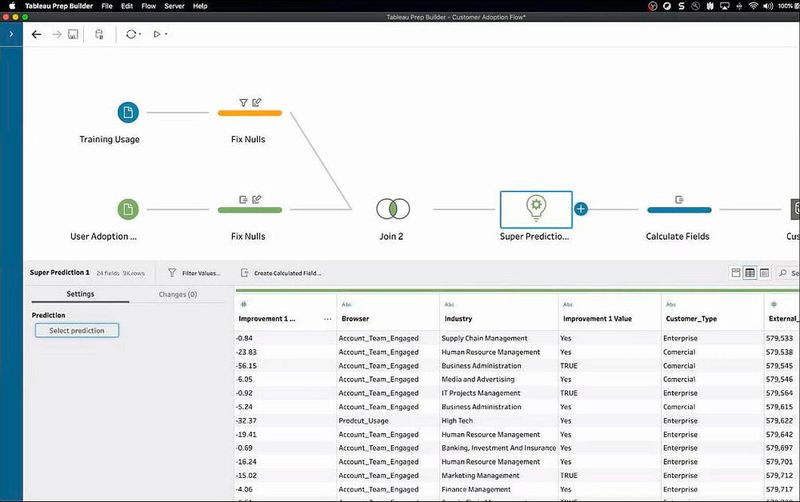Screen dimensions: 800x502
Task: Open the Flow menu
Action: 148,6
